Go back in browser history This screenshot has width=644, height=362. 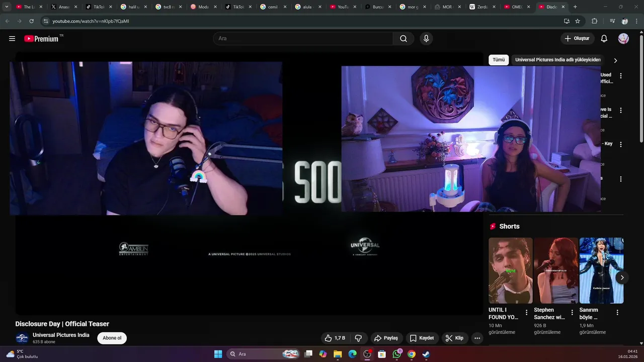7,21
